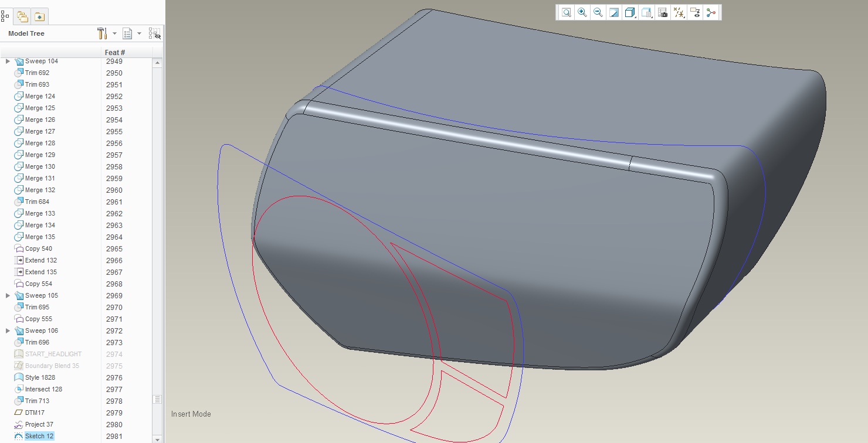Viewport: 868px width, 443px height.
Task: Click the Repaint screen icon
Action: (614, 13)
